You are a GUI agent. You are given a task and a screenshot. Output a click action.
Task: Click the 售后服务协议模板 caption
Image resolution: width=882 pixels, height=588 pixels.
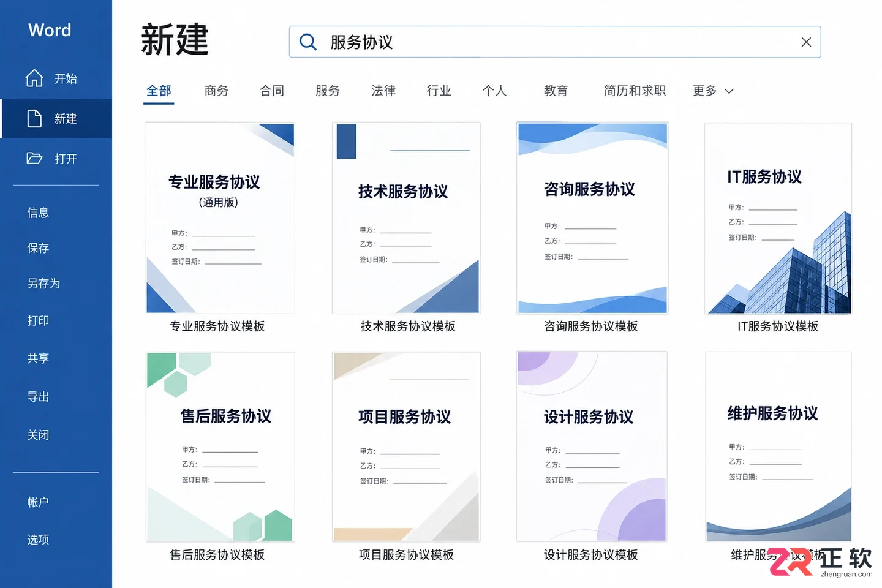click(x=217, y=555)
